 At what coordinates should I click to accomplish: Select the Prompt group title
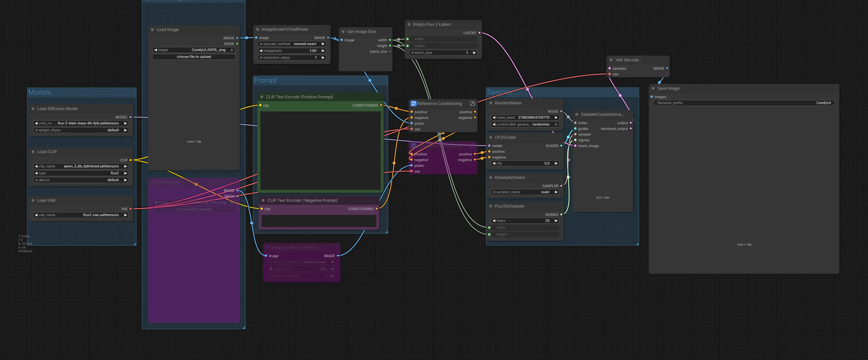[x=265, y=80]
